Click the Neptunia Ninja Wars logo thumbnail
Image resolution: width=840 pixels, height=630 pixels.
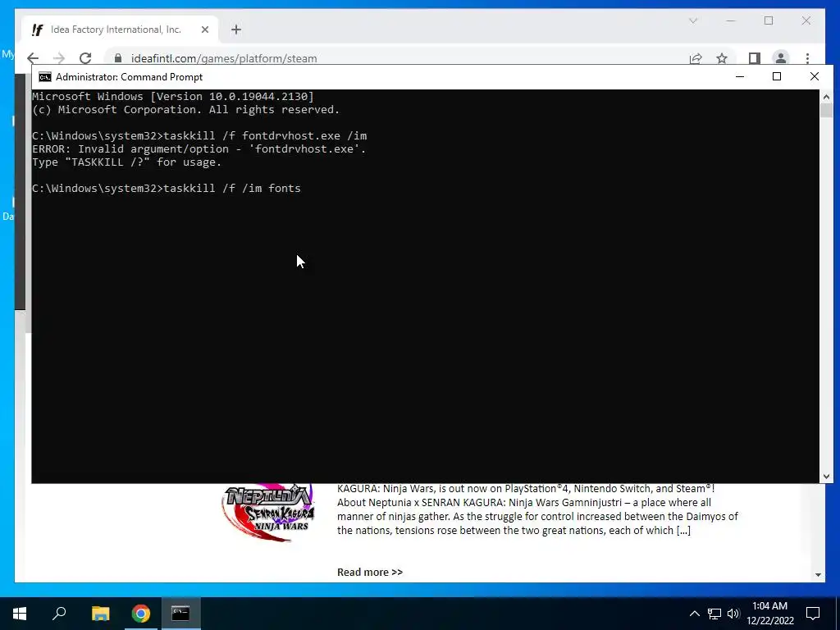pos(268,513)
